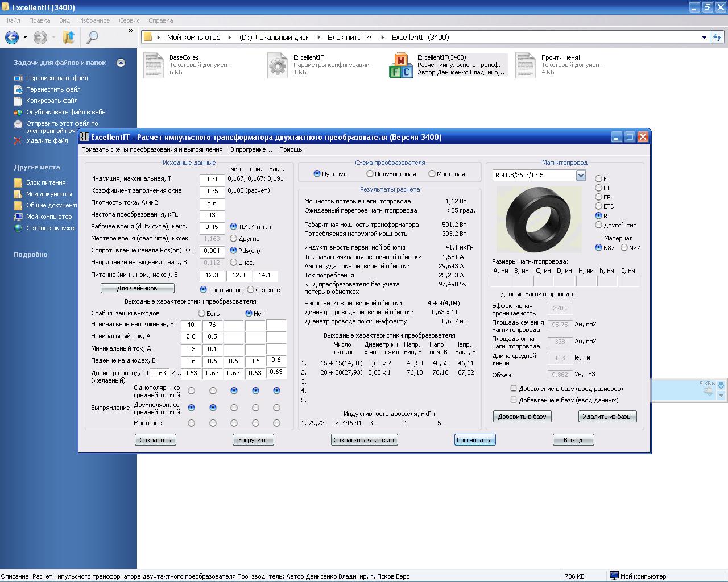Open the О программе... menu
This screenshot has width=728, height=582.
251,149
